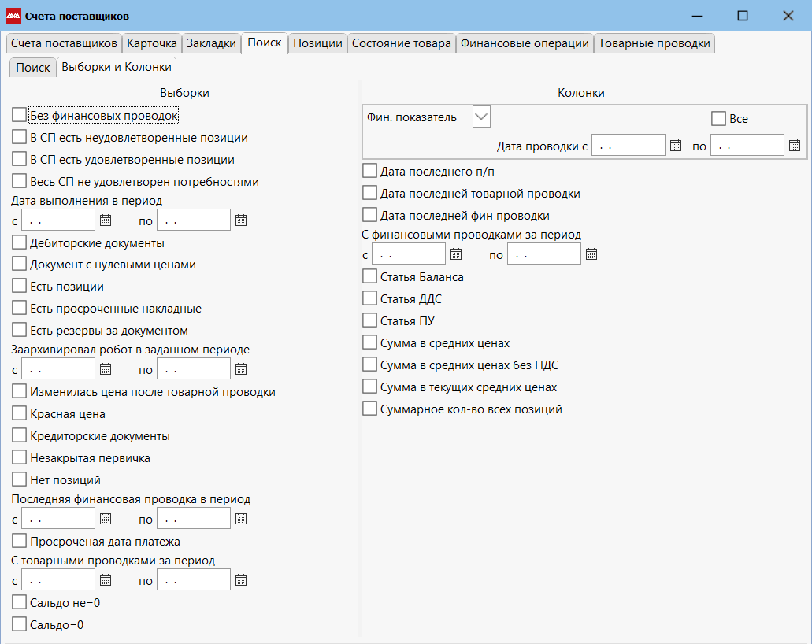Go to the 'Состояние товара' tab
Image resolution: width=812 pixels, height=644 pixels.
pos(402,43)
